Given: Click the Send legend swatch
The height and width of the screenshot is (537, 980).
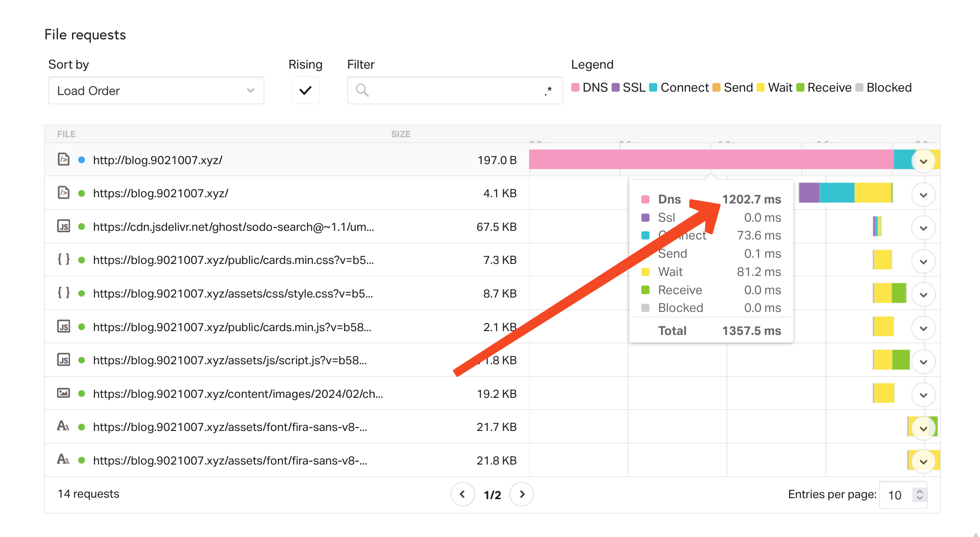Looking at the screenshot, I should [716, 87].
